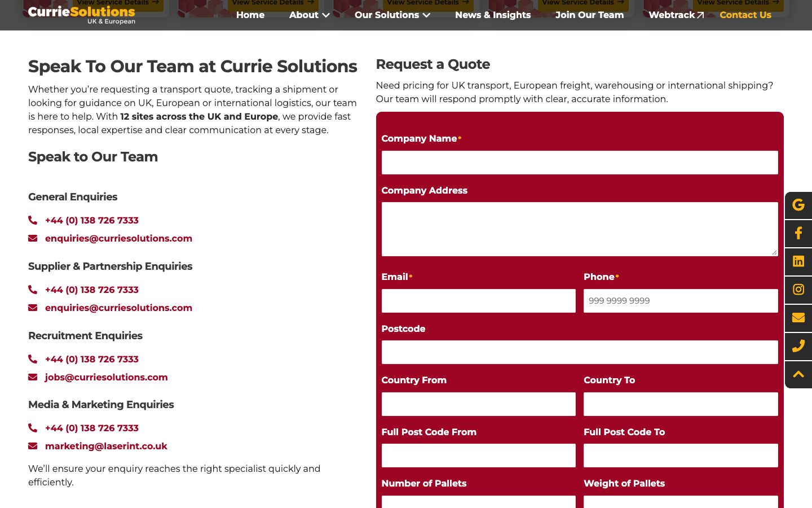Image resolution: width=812 pixels, height=508 pixels.
Task: Click marketing@laserint.co.uk email link
Action: (x=106, y=446)
